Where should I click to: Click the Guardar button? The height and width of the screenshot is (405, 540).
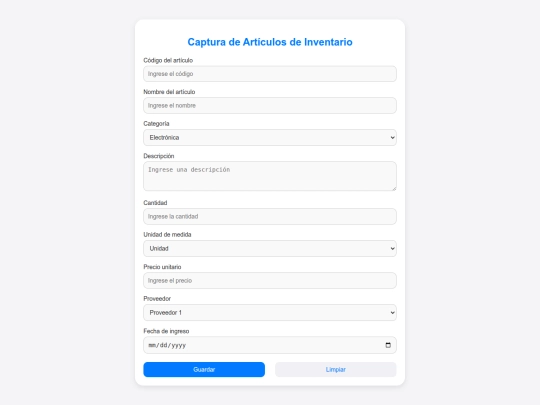tap(204, 370)
